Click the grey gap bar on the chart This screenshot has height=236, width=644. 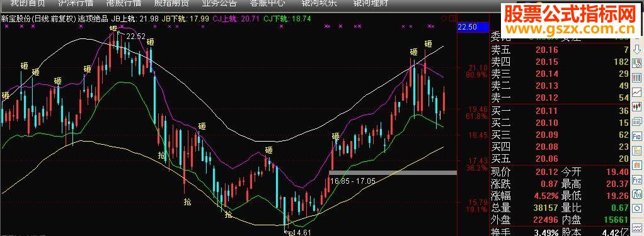point(393,173)
